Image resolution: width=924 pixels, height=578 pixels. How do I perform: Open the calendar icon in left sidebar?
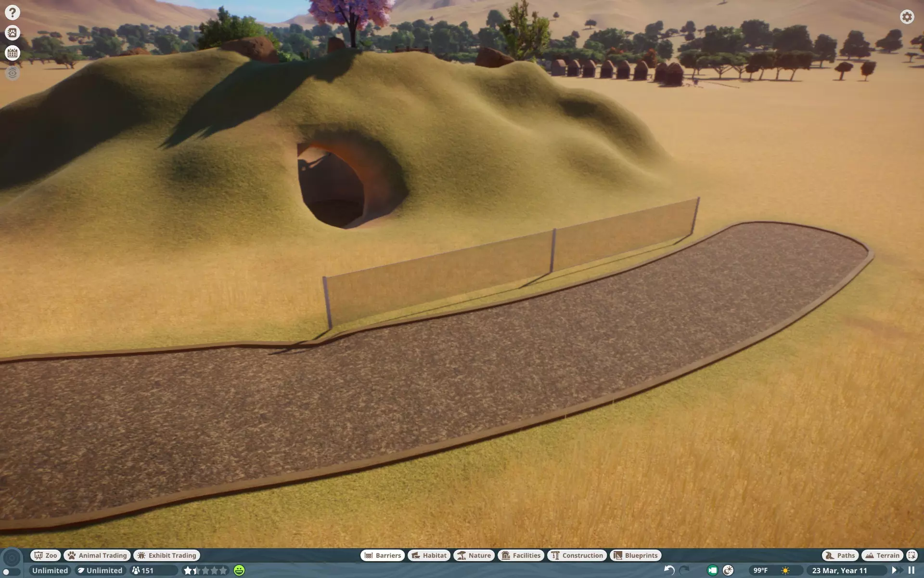pyautogui.click(x=13, y=53)
